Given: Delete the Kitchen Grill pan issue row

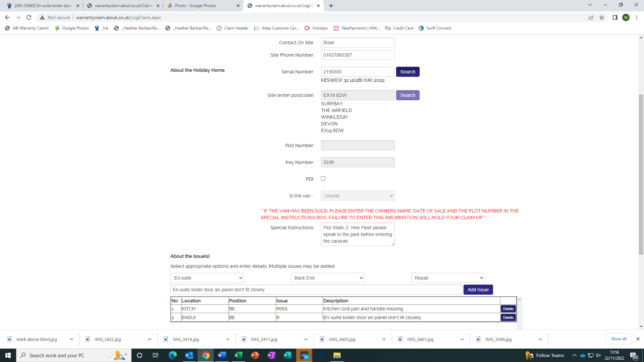Looking at the screenshot, I should pos(508,309).
